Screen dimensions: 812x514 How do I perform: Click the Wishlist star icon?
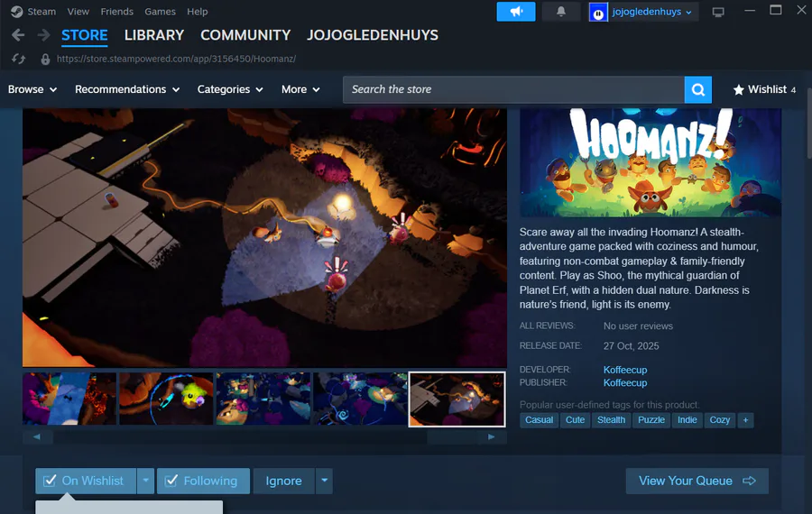[x=738, y=89]
